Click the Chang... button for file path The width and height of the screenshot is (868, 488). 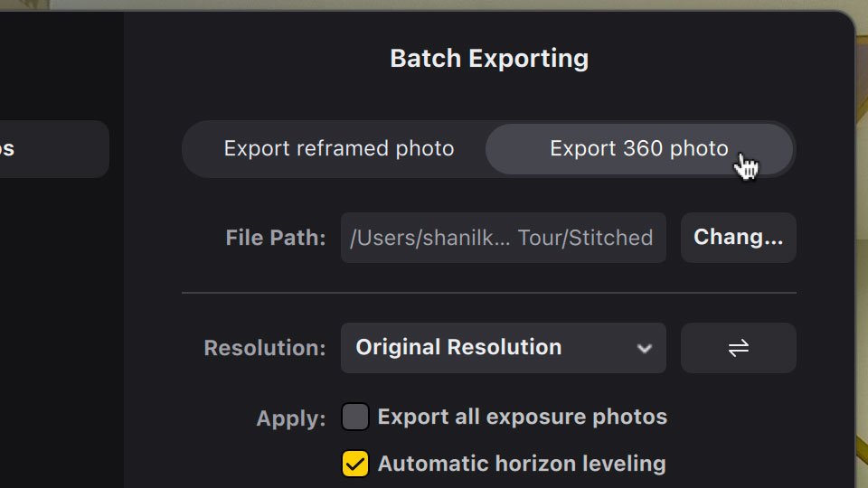tap(739, 238)
